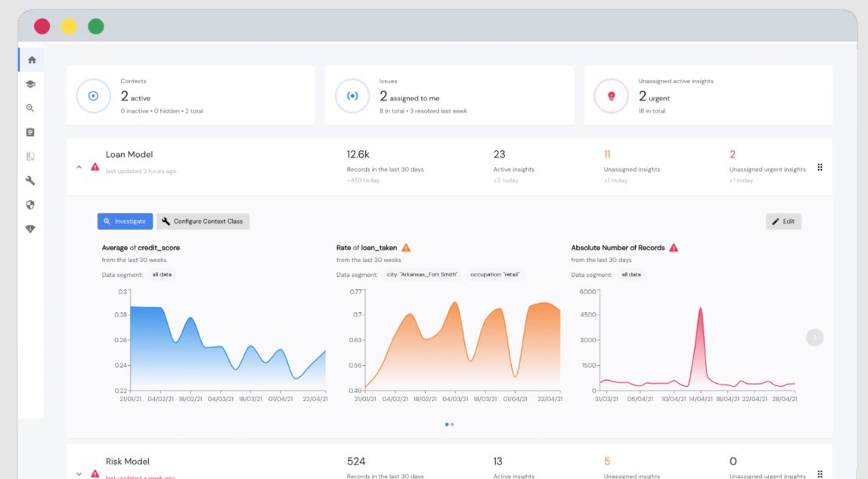This screenshot has width=868, height=479.
Task: Open the wrench settings icon
Action: click(30, 180)
